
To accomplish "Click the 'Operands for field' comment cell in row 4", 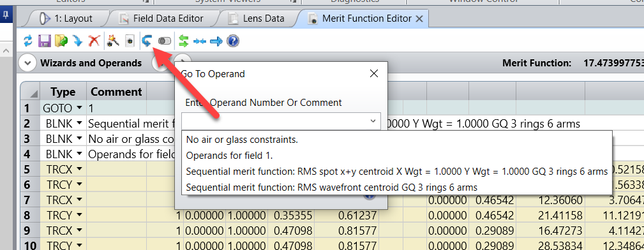I will [x=131, y=154].
